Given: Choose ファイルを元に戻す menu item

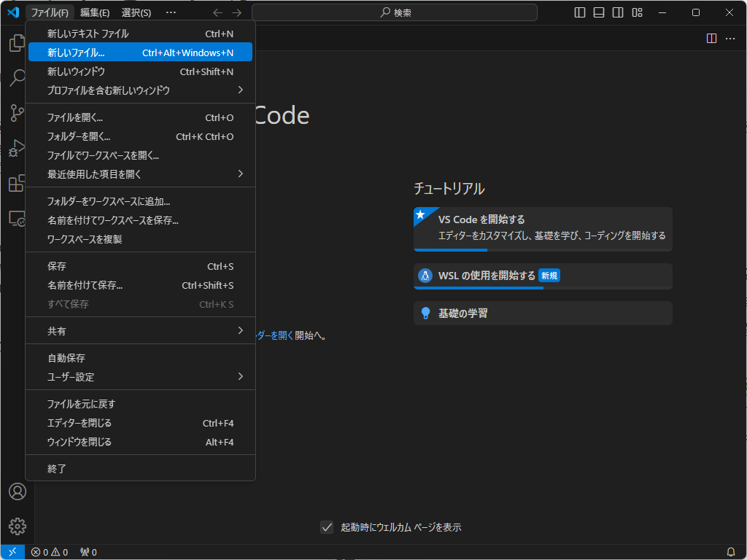Looking at the screenshot, I should (140, 404).
